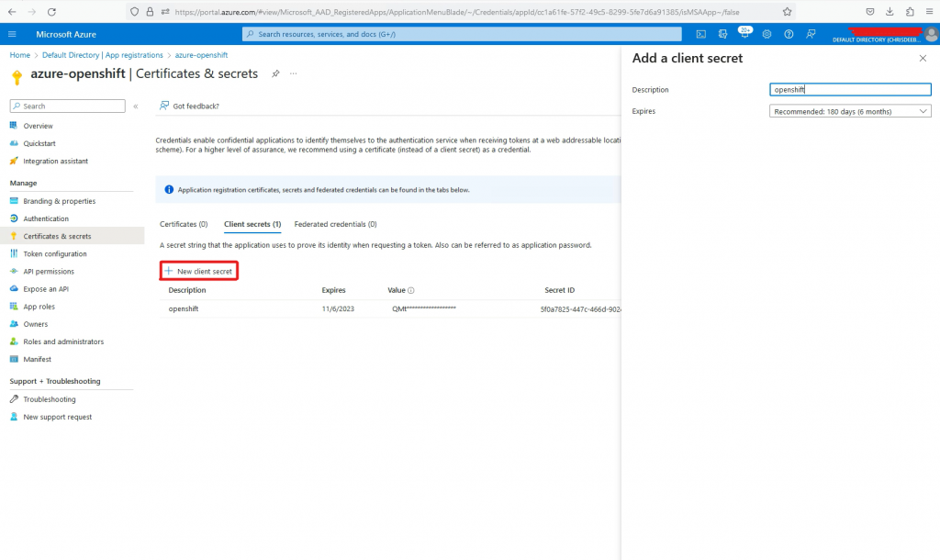Close the Add a client secret panel
Viewport: 940px width, 560px height.
(923, 58)
